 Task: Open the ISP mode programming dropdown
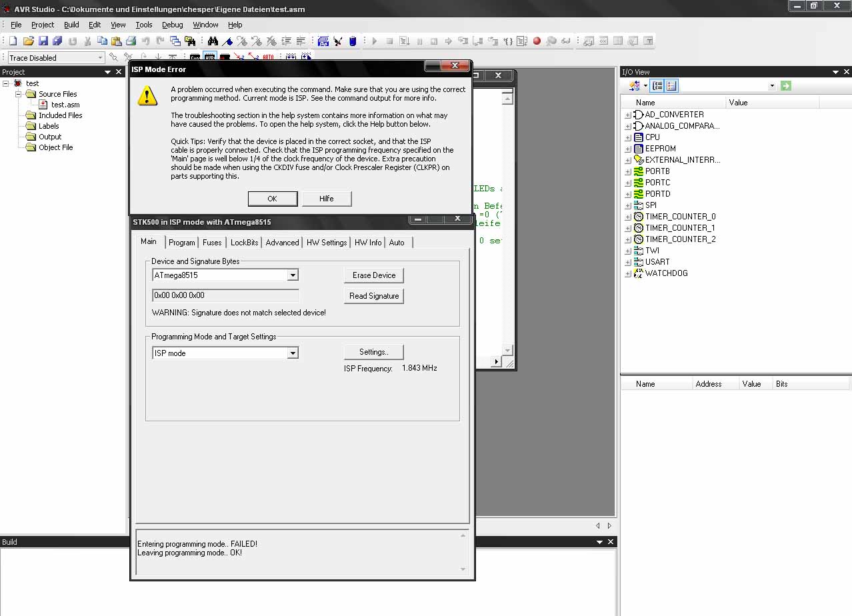point(292,353)
